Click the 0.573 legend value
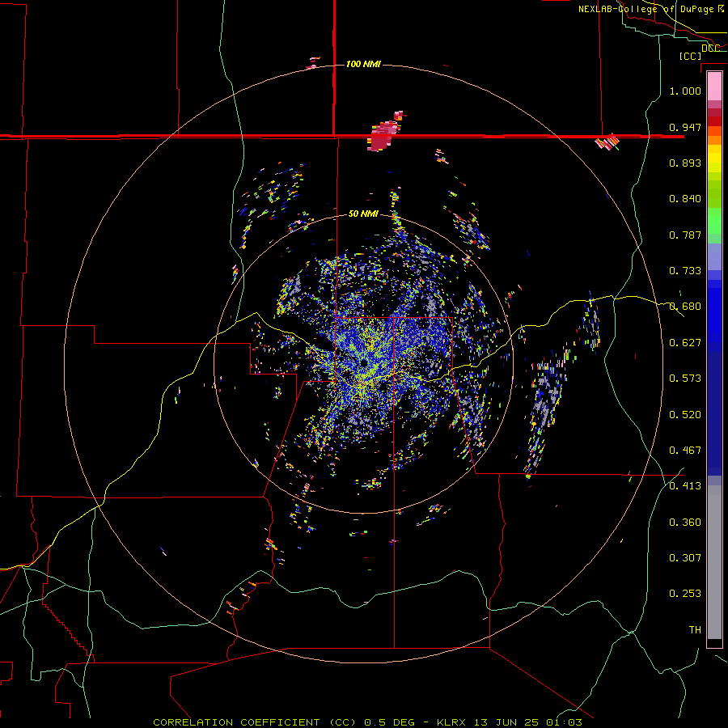The height and width of the screenshot is (728, 728). tap(685, 379)
